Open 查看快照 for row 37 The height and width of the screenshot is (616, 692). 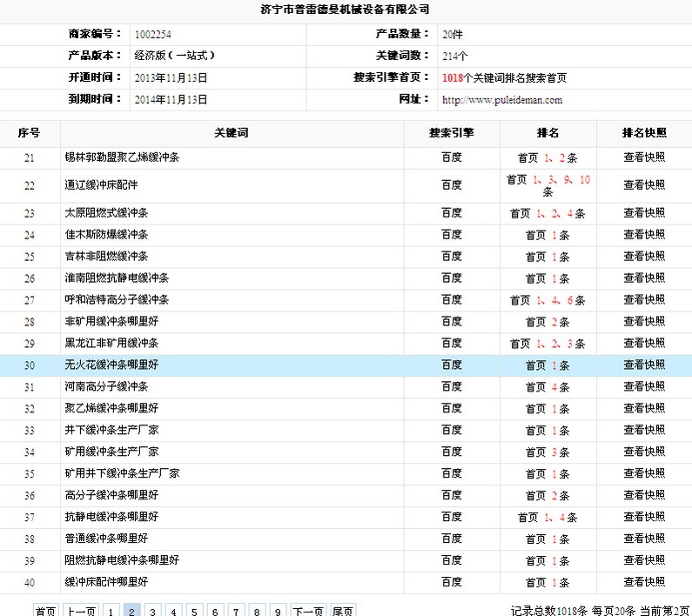click(x=644, y=517)
